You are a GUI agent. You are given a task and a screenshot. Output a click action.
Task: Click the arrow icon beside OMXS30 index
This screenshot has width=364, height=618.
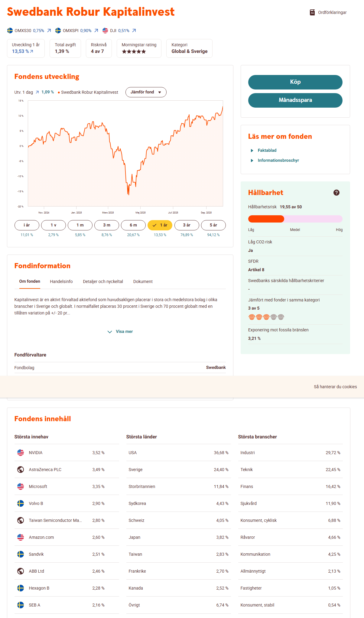tap(49, 31)
